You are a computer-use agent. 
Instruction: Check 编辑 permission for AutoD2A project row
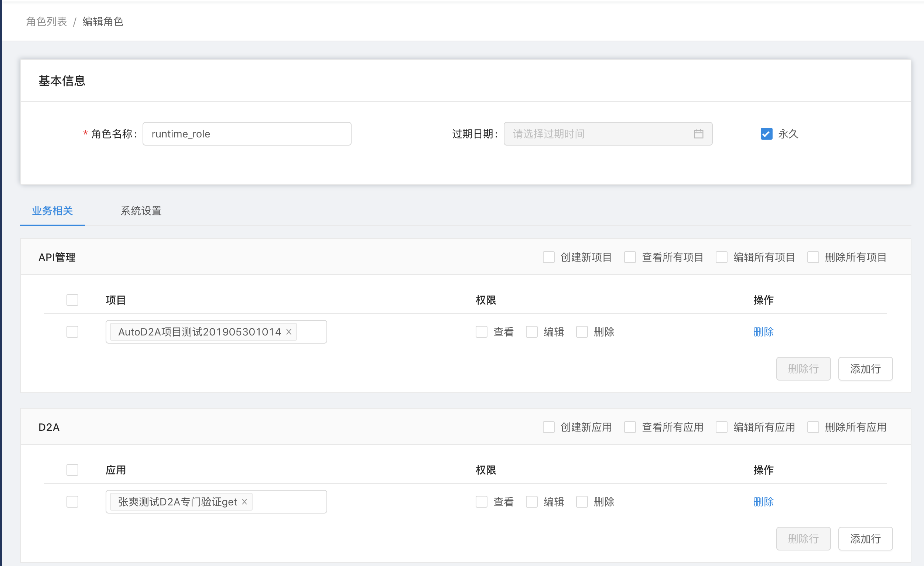[x=531, y=332]
